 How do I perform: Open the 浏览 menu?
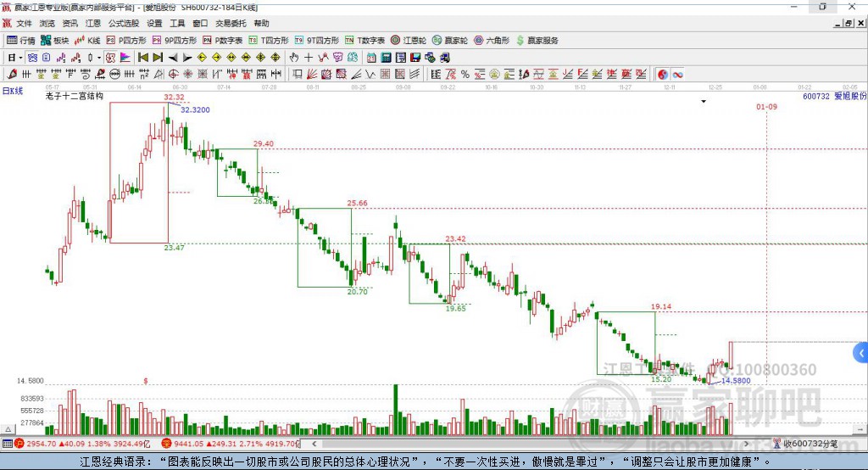pos(47,23)
